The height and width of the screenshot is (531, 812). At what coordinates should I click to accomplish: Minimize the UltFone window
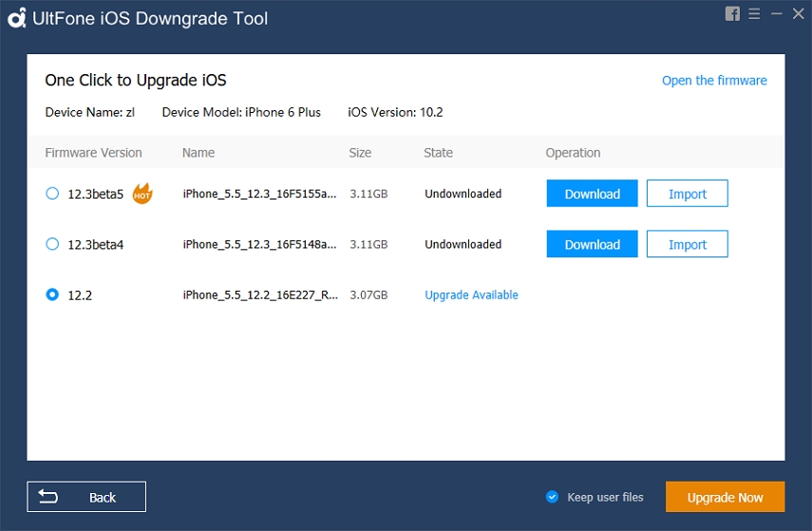(x=776, y=14)
